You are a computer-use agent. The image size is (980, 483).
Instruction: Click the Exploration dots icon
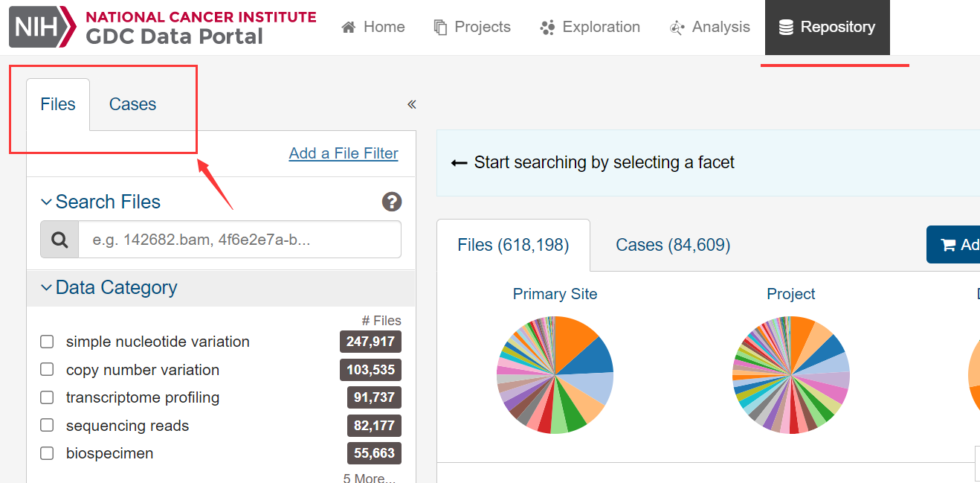[x=548, y=28]
